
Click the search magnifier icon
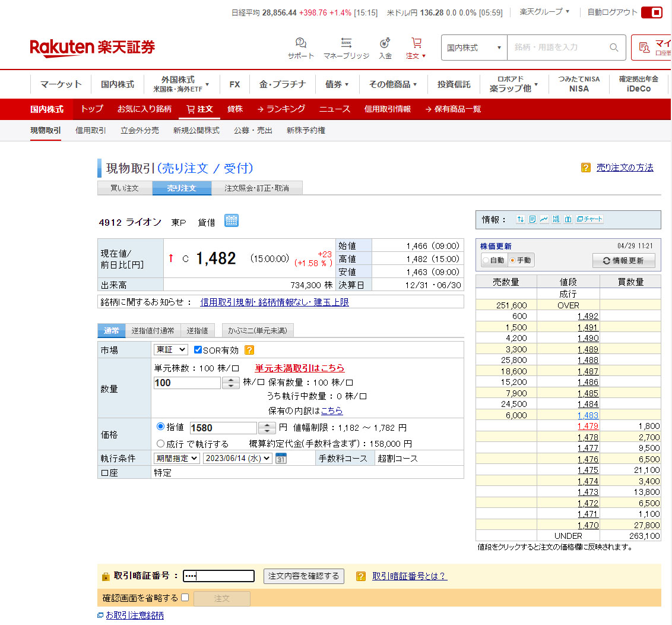[614, 48]
